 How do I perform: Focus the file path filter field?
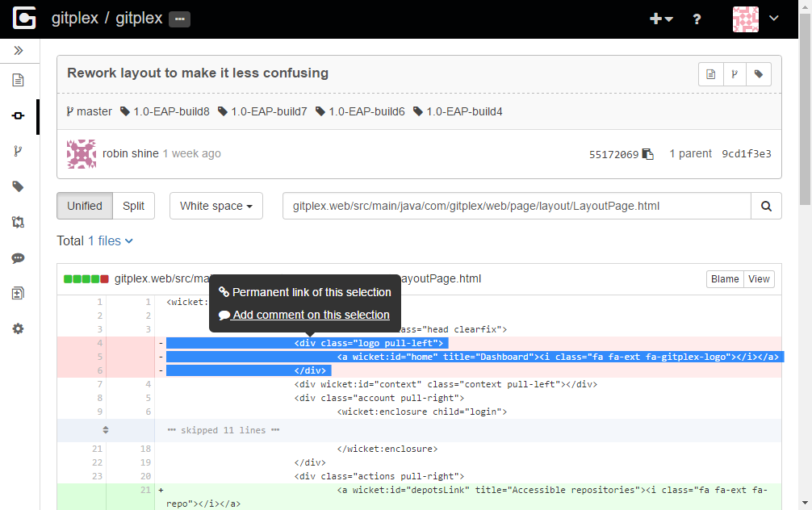[517, 206]
